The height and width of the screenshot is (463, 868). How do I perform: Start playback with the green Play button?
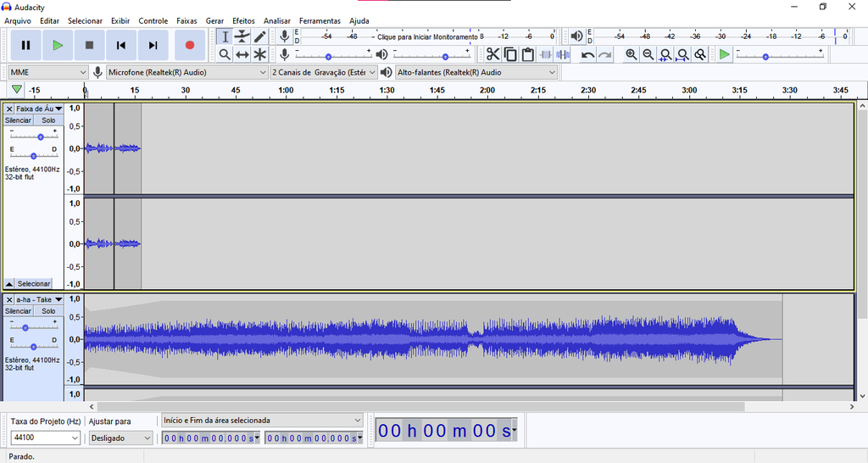click(x=58, y=46)
